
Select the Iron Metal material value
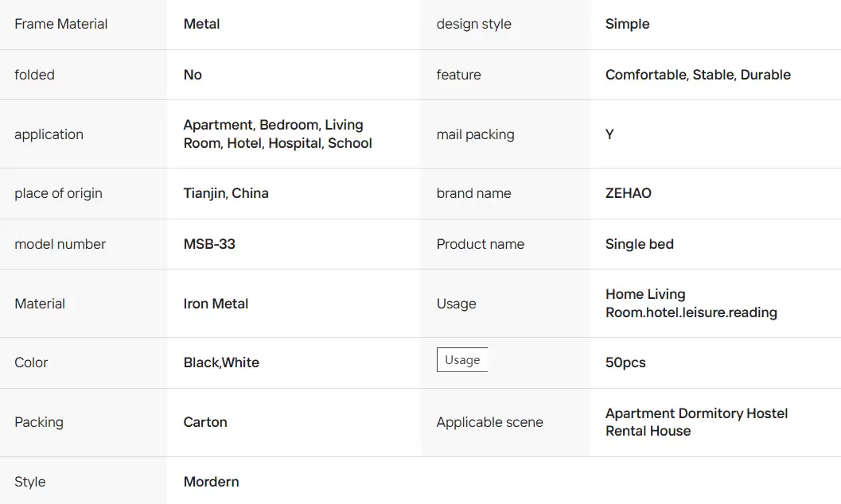[216, 304]
